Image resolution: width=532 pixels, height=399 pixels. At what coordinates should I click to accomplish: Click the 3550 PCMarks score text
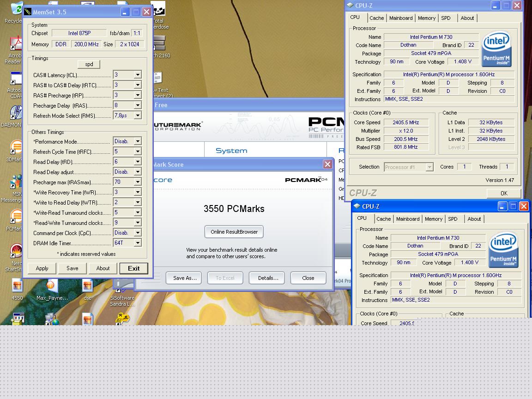[x=234, y=209]
